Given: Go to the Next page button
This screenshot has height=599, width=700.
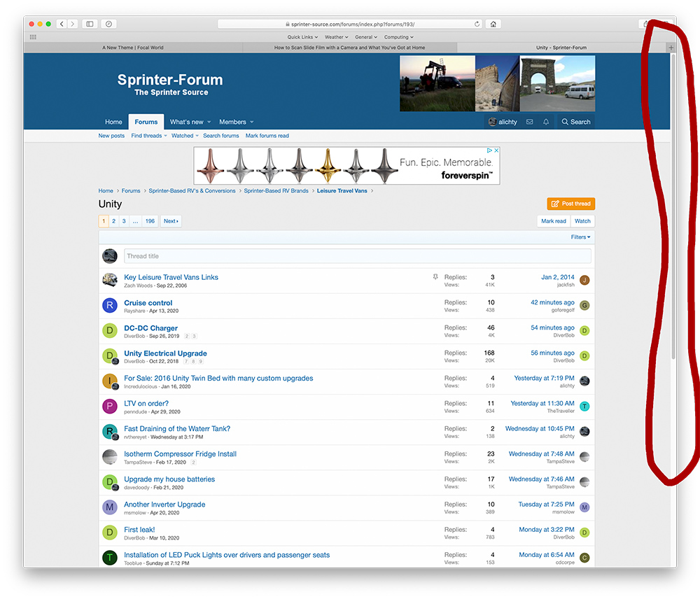Looking at the screenshot, I should [171, 221].
